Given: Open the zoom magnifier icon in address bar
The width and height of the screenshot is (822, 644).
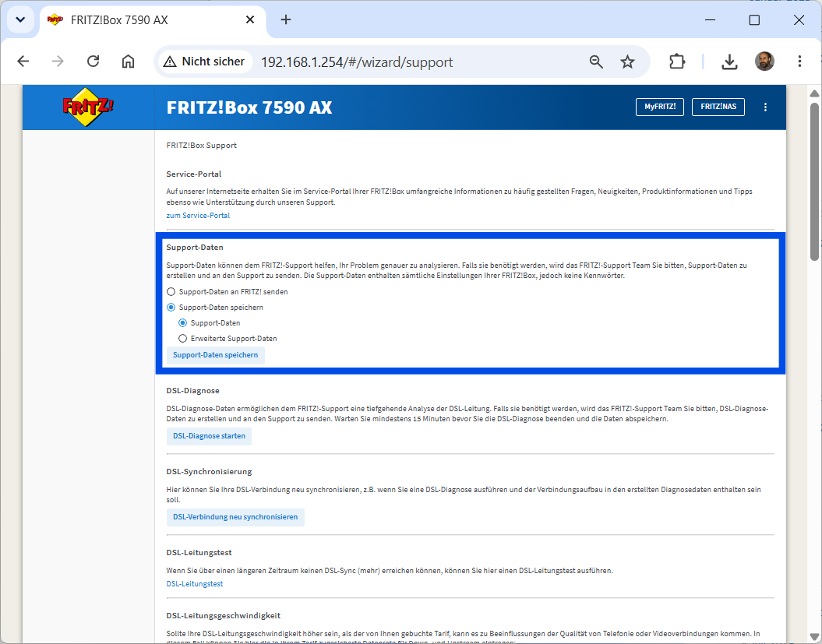Looking at the screenshot, I should [x=596, y=62].
